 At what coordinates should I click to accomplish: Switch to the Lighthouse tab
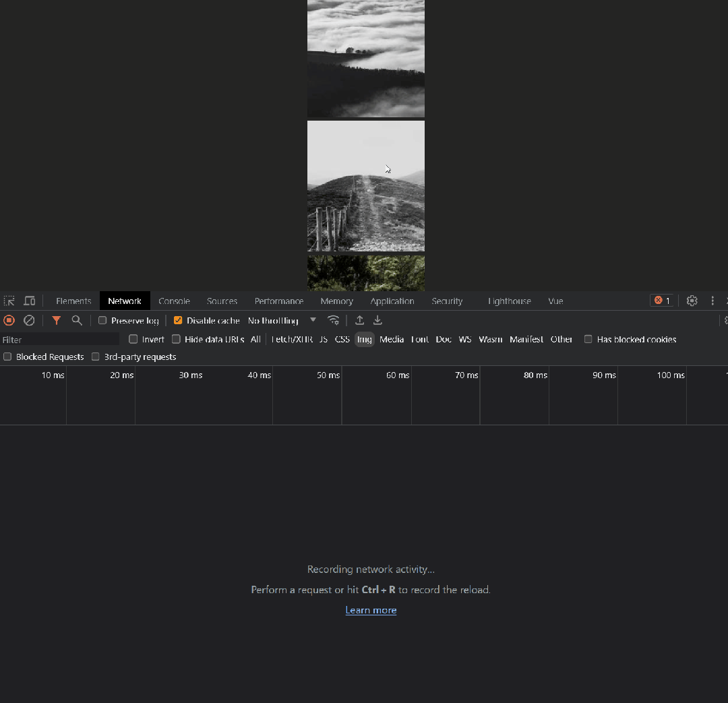pos(509,301)
